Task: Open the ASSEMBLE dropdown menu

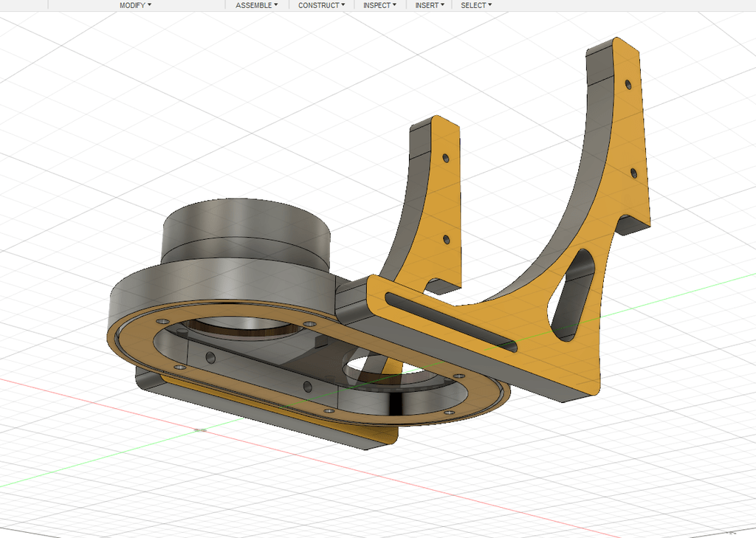Action: pyautogui.click(x=256, y=5)
